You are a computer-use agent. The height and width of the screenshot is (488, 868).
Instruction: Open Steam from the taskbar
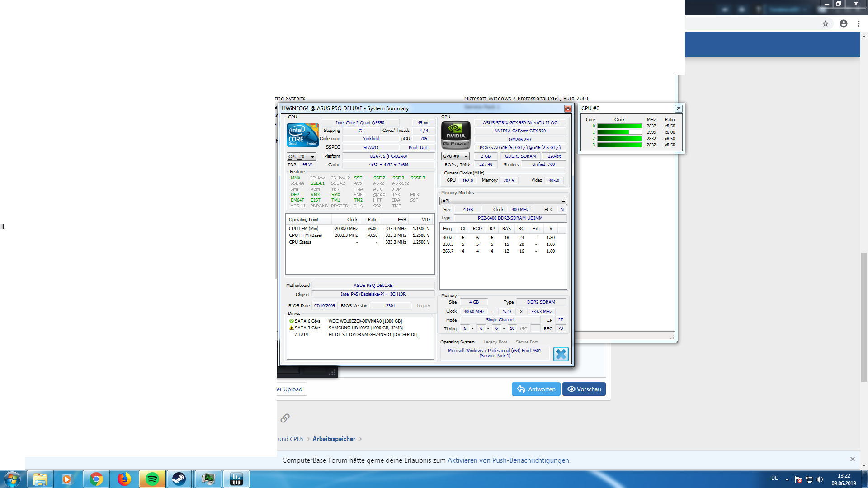[x=179, y=479]
